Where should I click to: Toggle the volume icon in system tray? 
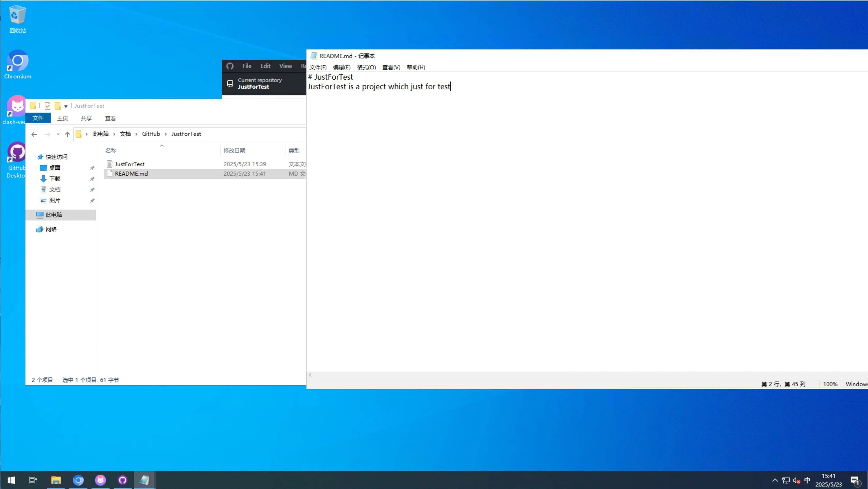(x=796, y=480)
